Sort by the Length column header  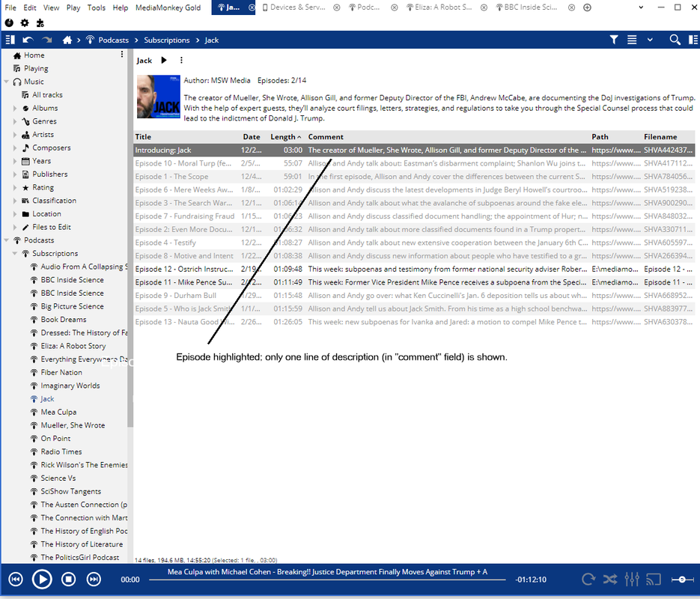286,137
